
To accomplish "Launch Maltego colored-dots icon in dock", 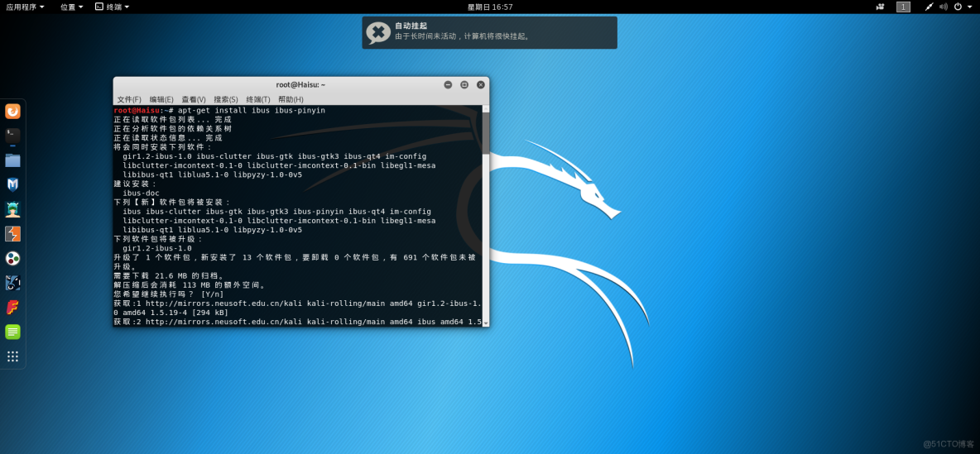I will pyautogui.click(x=12, y=258).
